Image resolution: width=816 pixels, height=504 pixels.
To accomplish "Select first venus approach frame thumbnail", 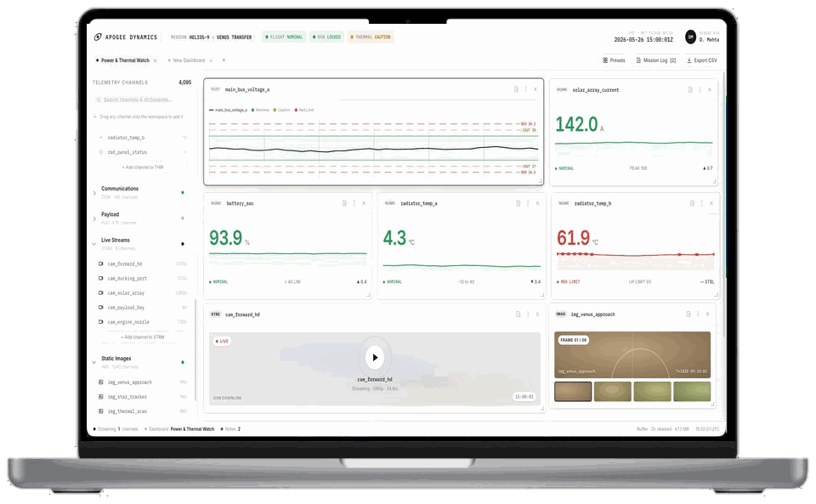I will 573,392.
